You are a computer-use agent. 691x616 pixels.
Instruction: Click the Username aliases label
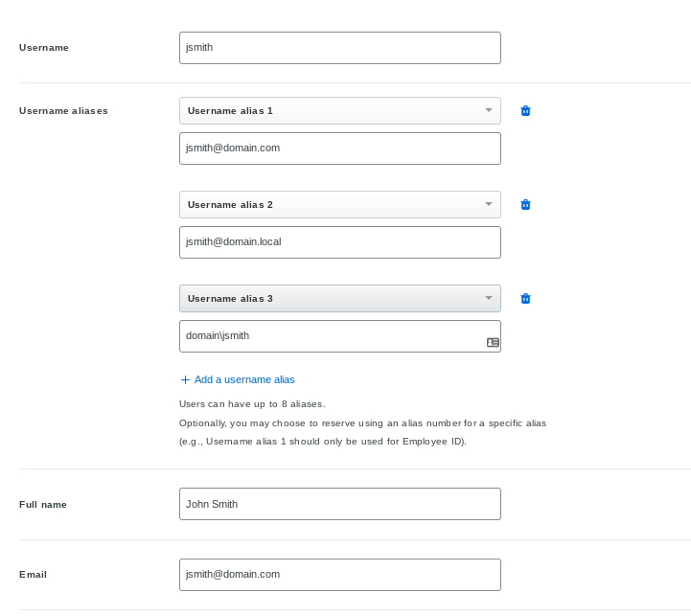pos(63,111)
